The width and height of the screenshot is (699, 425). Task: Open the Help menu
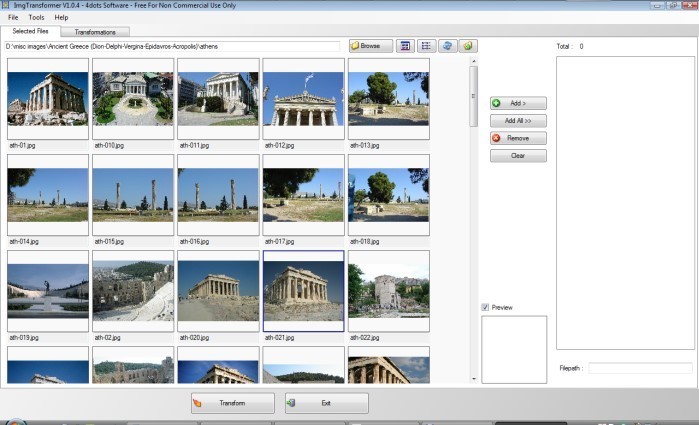click(61, 17)
